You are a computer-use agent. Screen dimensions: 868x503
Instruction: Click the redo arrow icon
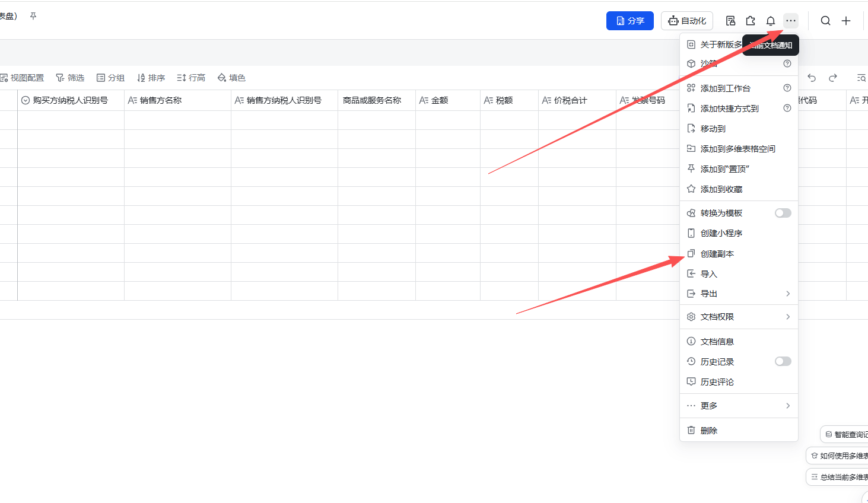coord(833,78)
